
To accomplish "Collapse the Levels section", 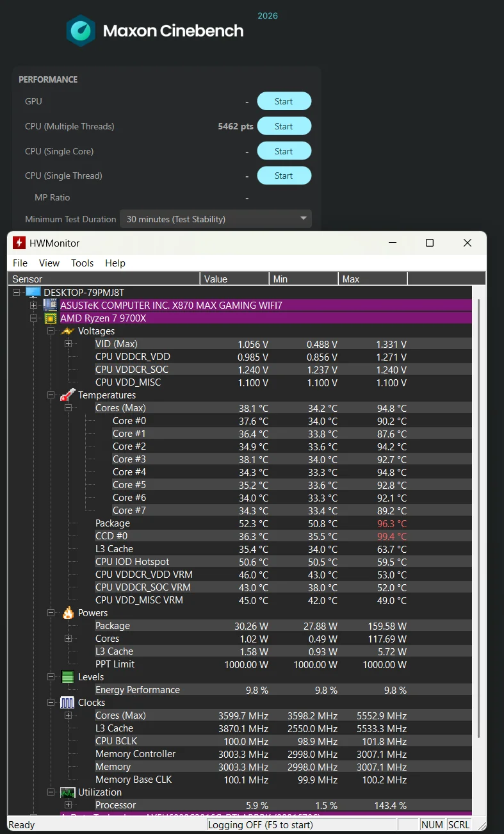I will tap(51, 677).
